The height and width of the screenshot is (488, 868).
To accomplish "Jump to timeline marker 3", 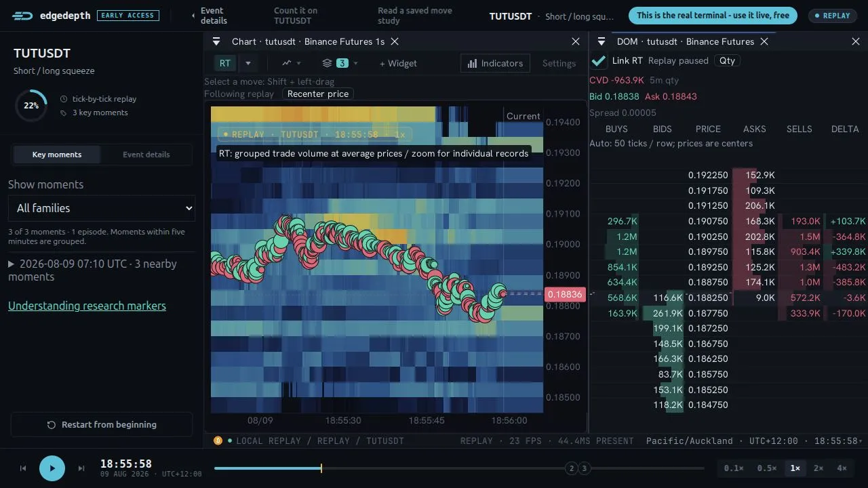I will (585, 468).
